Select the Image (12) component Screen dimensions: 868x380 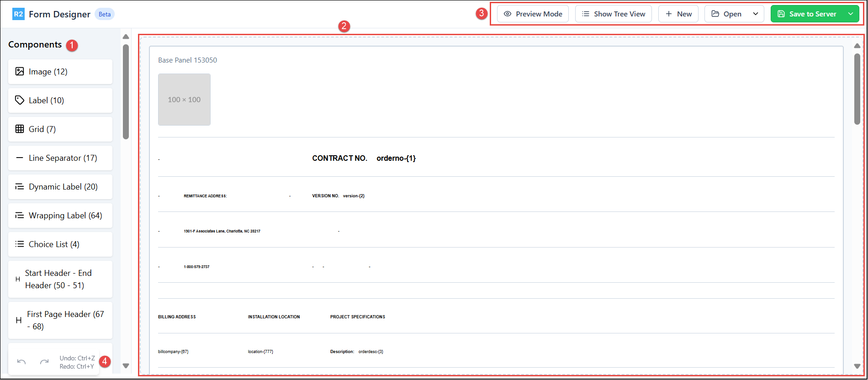[60, 72]
